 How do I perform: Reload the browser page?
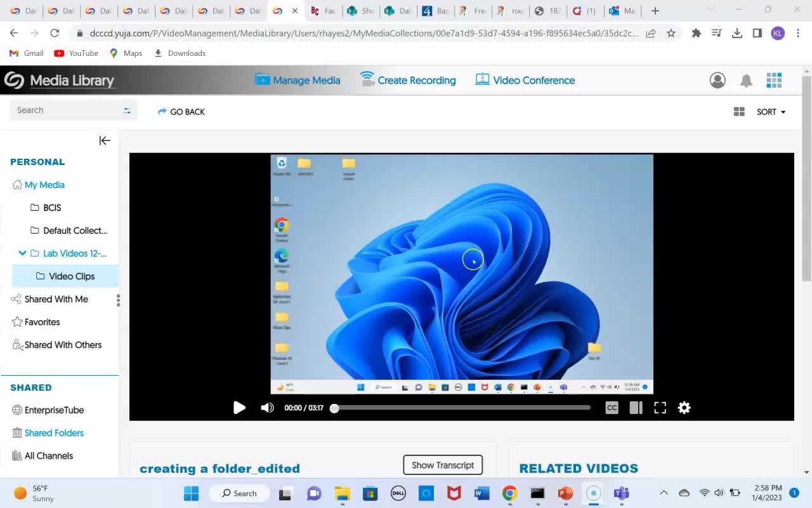55,33
